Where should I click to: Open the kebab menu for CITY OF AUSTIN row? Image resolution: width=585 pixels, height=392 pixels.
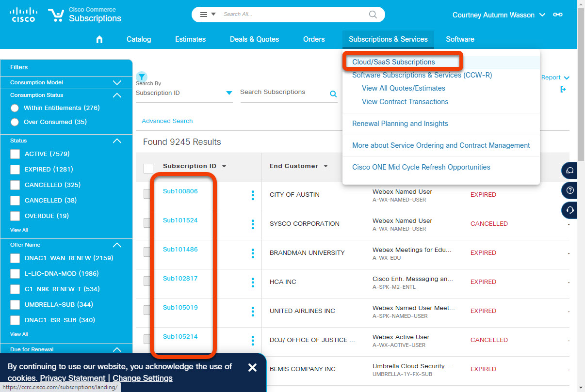click(x=253, y=196)
